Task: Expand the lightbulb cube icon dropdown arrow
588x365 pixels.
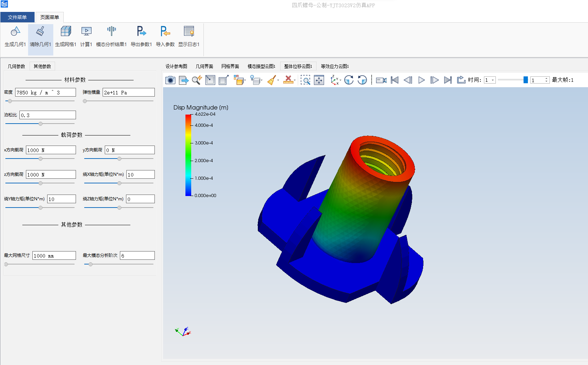Action: coord(262,80)
